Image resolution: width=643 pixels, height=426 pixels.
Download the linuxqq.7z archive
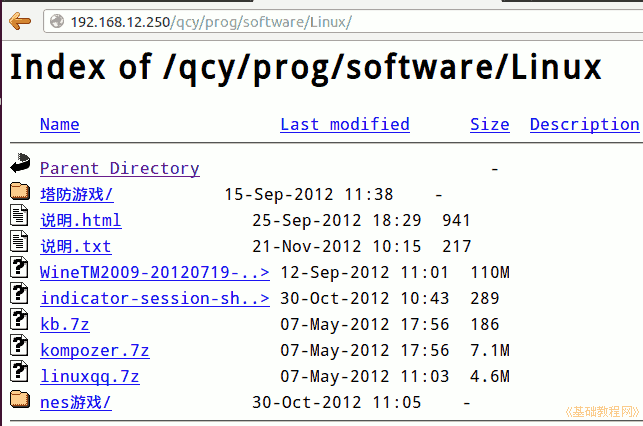coord(90,377)
